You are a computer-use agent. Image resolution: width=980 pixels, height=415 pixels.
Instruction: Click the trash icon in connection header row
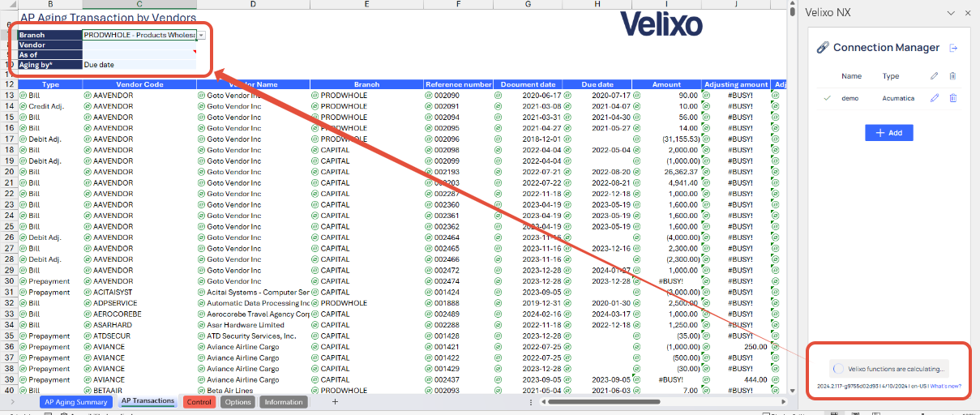953,76
